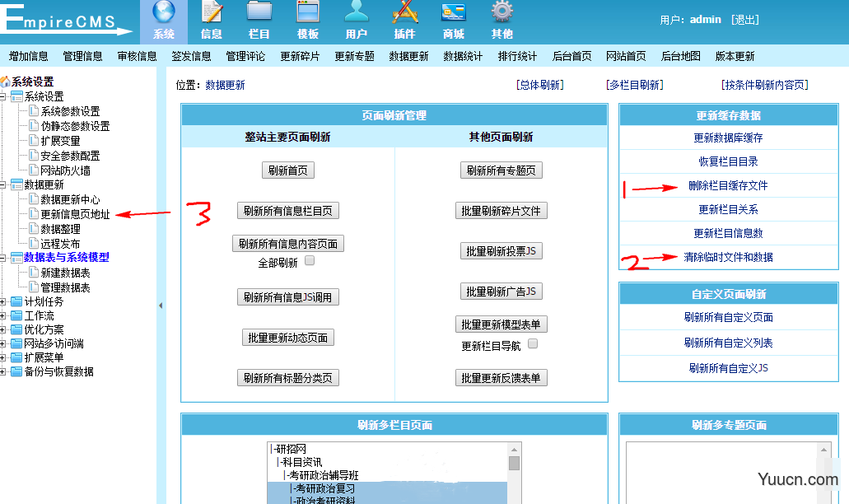Open the 栏目 folder icon

coord(259,13)
